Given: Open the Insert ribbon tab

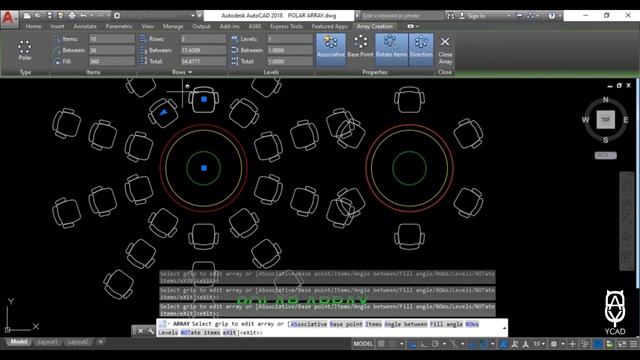Looking at the screenshot, I should click(x=57, y=26).
